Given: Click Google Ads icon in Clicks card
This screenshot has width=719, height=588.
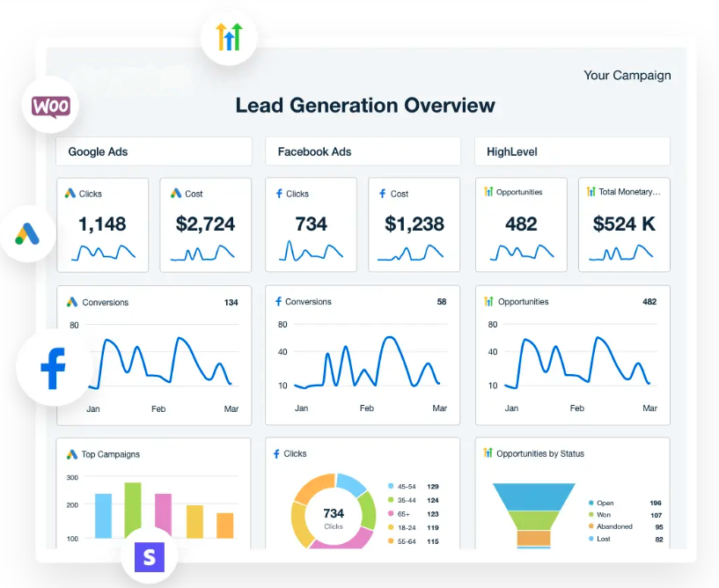Looking at the screenshot, I should [x=70, y=194].
